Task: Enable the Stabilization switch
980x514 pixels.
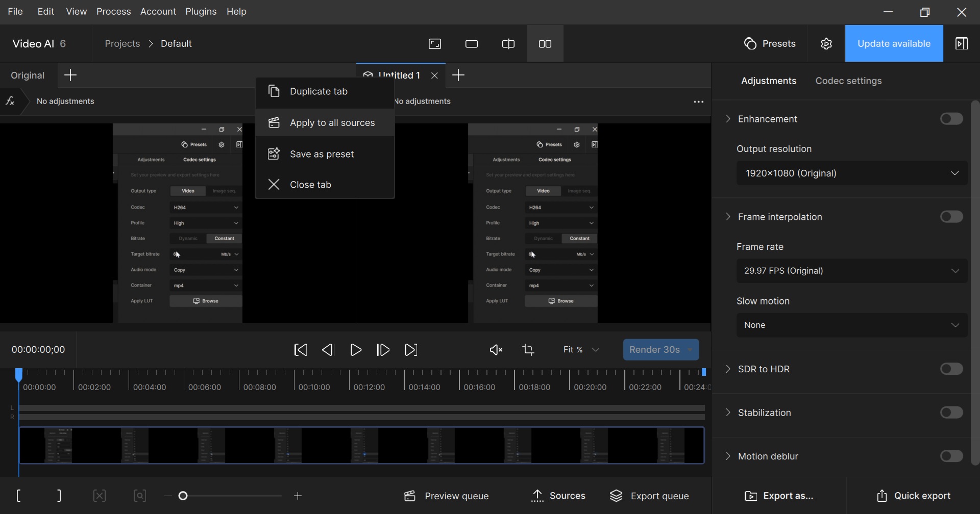Action: tap(951, 413)
